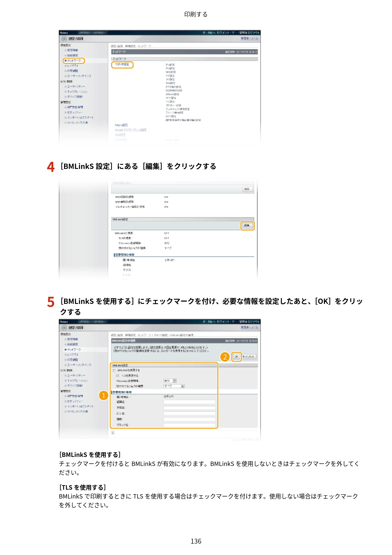Enable the BMLinkSを使用する checkbox
The height and width of the screenshot is (555, 392).
114,371
